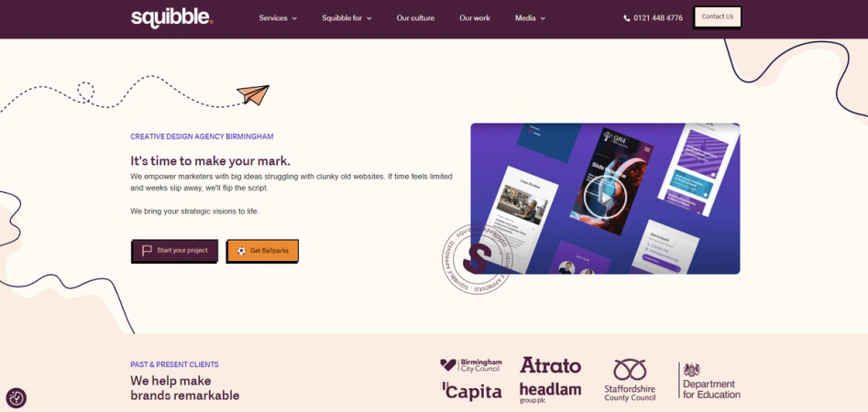Screen dimensions: 868x412
Task: Click the cookie preferences icon at the bottom left
Action: point(16,397)
